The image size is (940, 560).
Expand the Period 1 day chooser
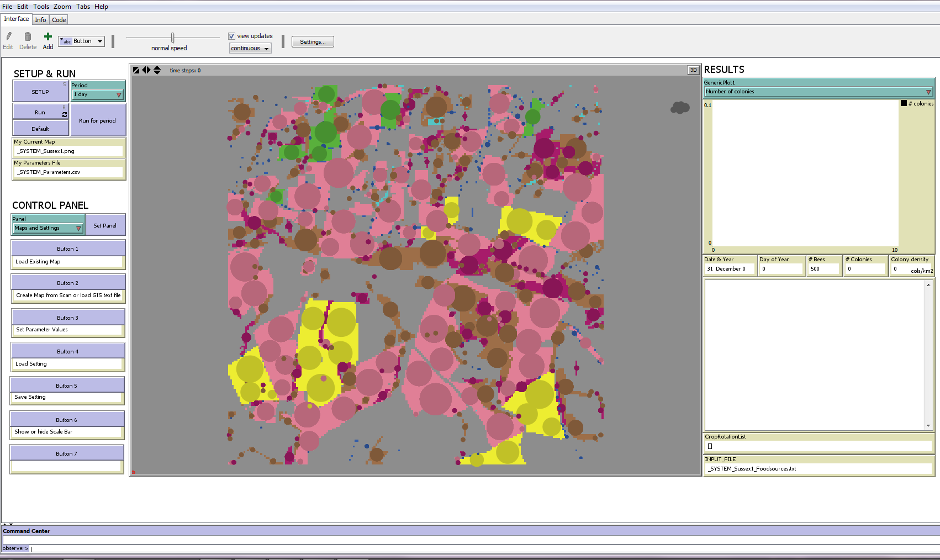pos(98,94)
